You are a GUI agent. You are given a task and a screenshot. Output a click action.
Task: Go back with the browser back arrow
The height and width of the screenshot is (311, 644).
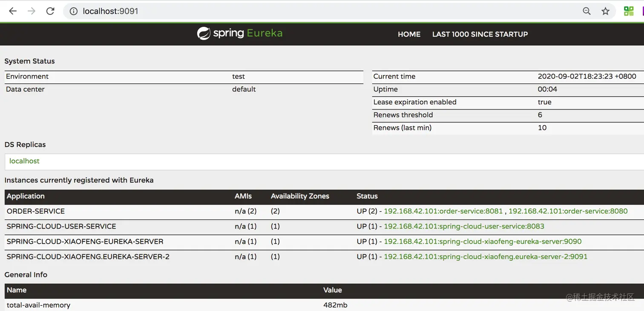click(13, 11)
